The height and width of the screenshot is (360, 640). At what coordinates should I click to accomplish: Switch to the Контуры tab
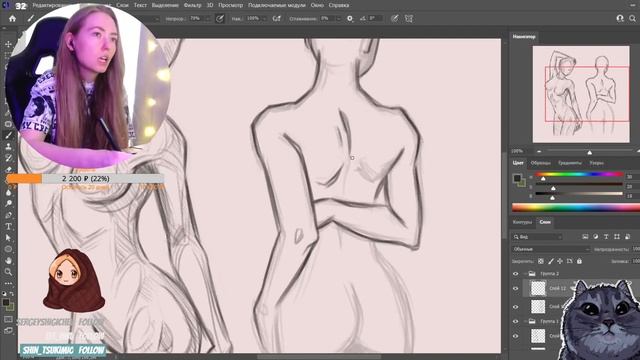[522, 222]
